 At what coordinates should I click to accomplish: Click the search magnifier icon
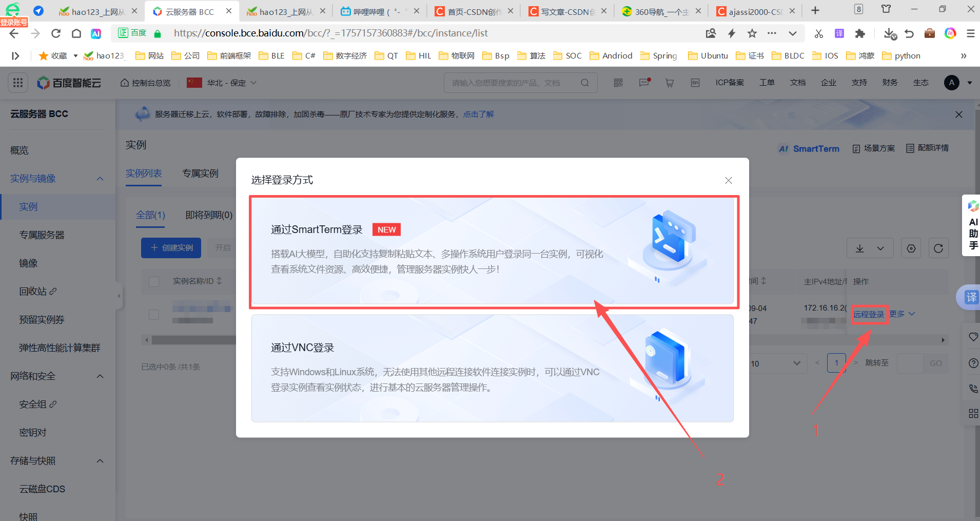coord(585,83)
